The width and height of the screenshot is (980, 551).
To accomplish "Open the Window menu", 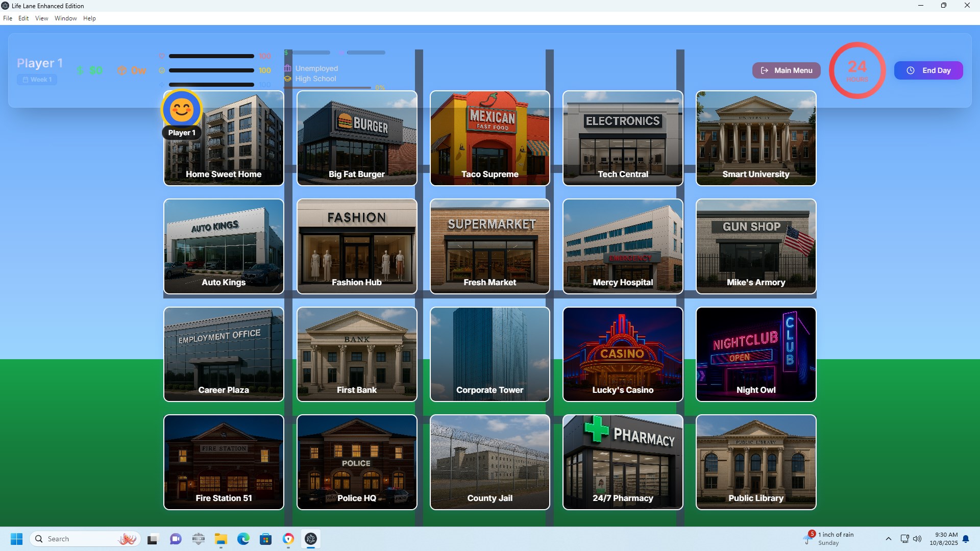I will coord(65,18).
